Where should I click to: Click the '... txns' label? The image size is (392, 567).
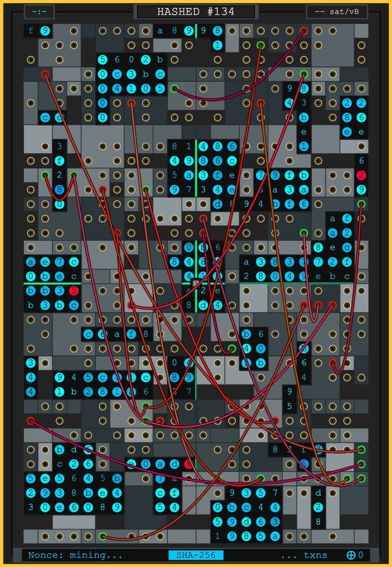point(304,555)
